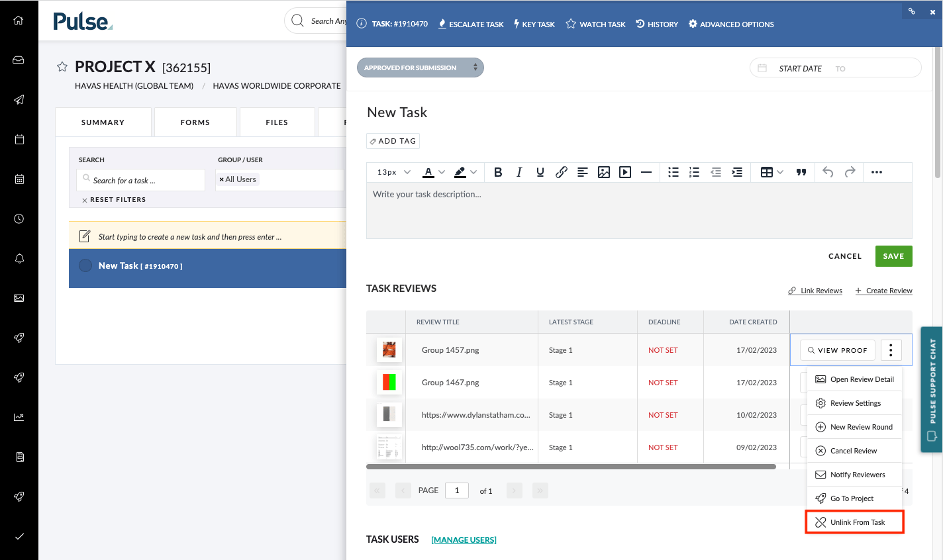Choose New Review Round menu option
Image resolution: width=943 pixels, height=560 pixels.
click(854, 427)
